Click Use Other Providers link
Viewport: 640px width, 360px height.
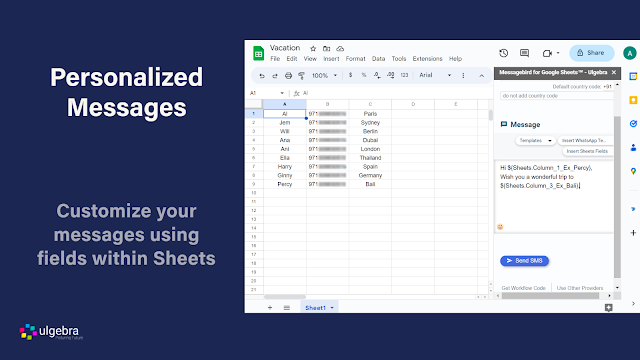(580, 288)
